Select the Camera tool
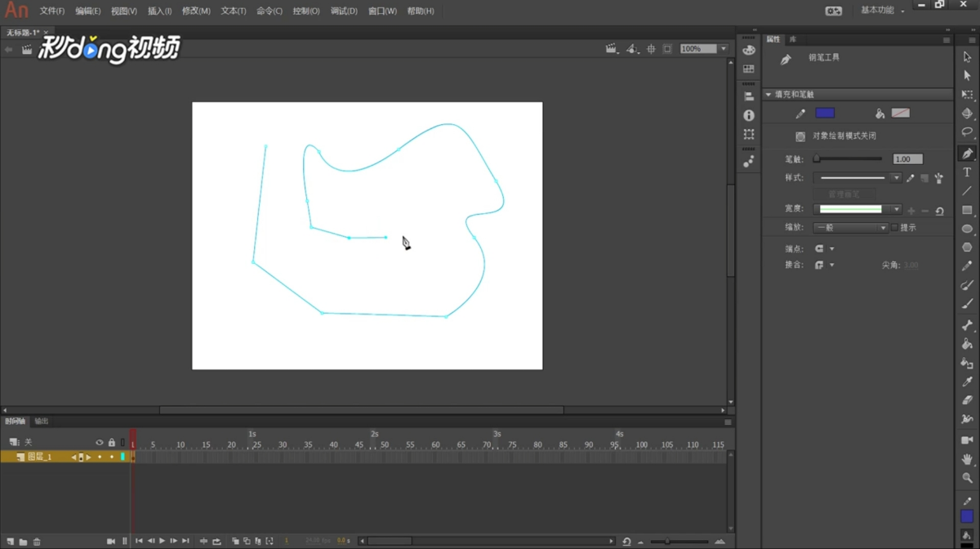 pos(967,440)
